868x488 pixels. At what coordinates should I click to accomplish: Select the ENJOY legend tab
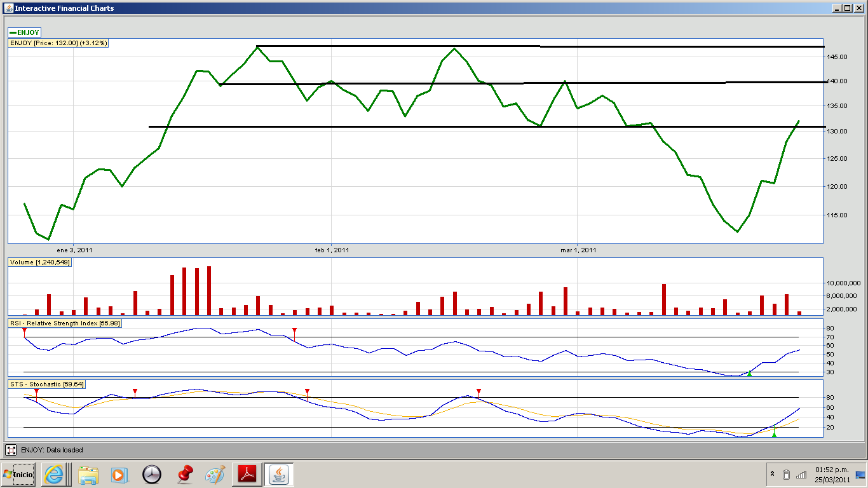(24, 32)
